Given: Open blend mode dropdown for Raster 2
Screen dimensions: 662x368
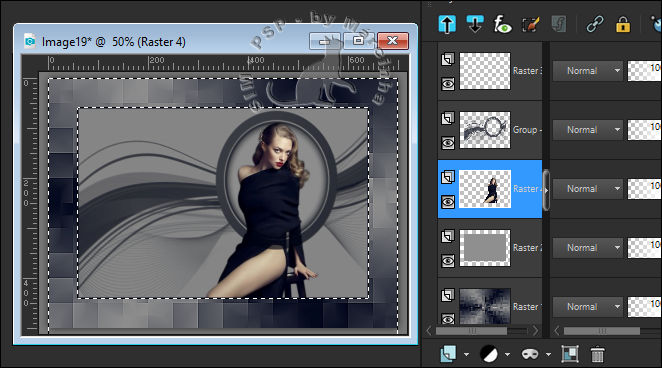Looking at the screenshot, I should [587, 248].
